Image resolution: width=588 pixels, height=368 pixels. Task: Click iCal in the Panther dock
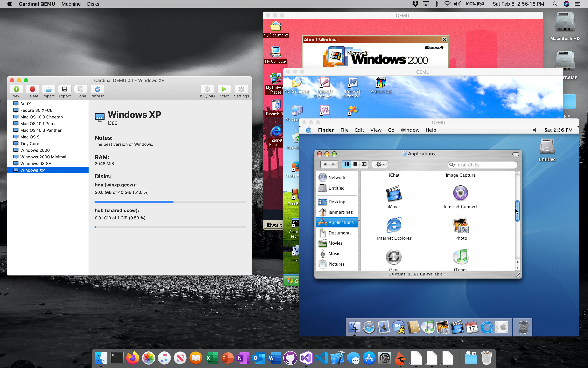pyautogui.click(x=472, y=327)
